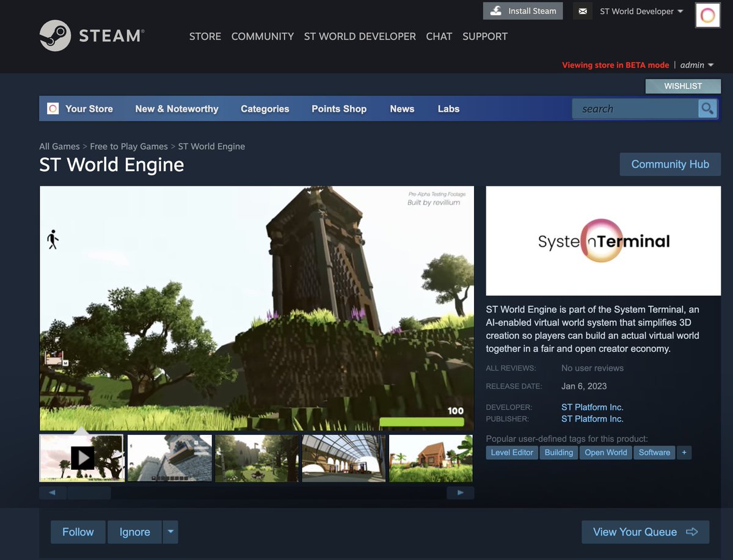Open the COMMUNITY menu

click(x=263, y=36)
